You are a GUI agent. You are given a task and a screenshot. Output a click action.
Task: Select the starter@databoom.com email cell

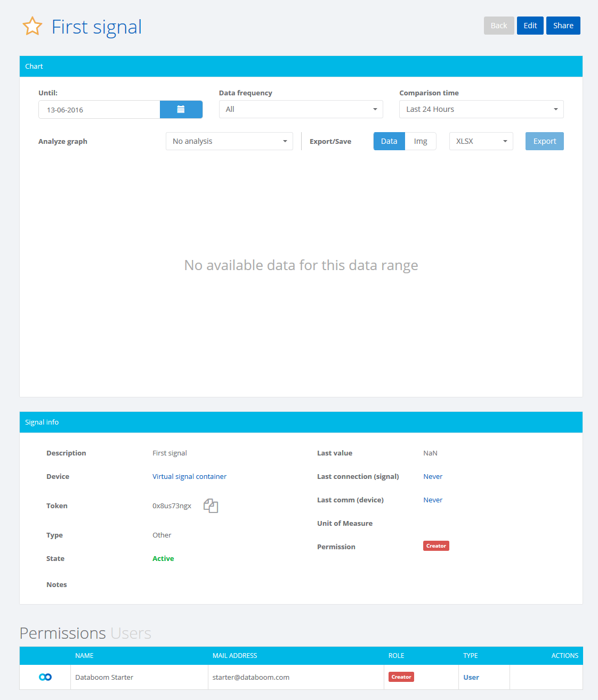[296, 677]
